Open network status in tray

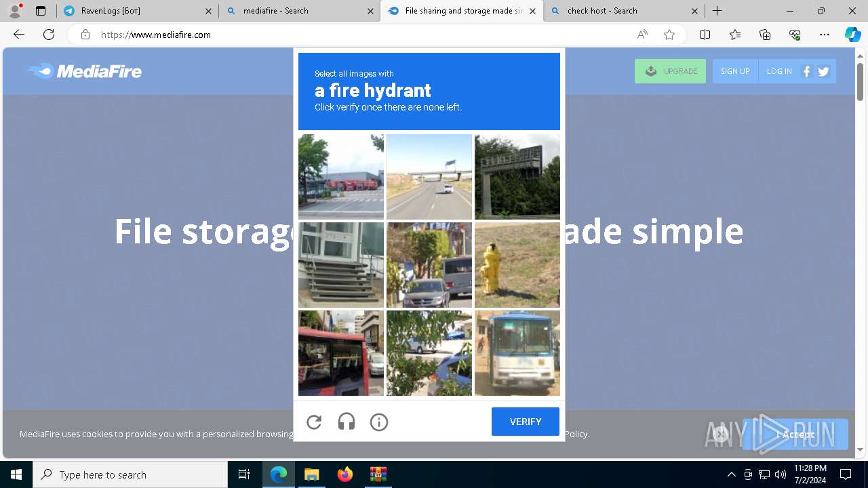point(764,474)
